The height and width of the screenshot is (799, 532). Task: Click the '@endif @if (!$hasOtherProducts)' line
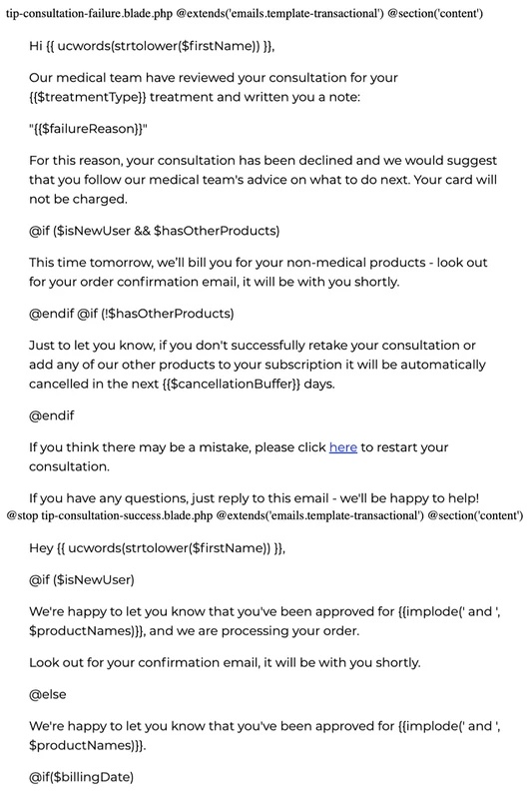point(132,314)
